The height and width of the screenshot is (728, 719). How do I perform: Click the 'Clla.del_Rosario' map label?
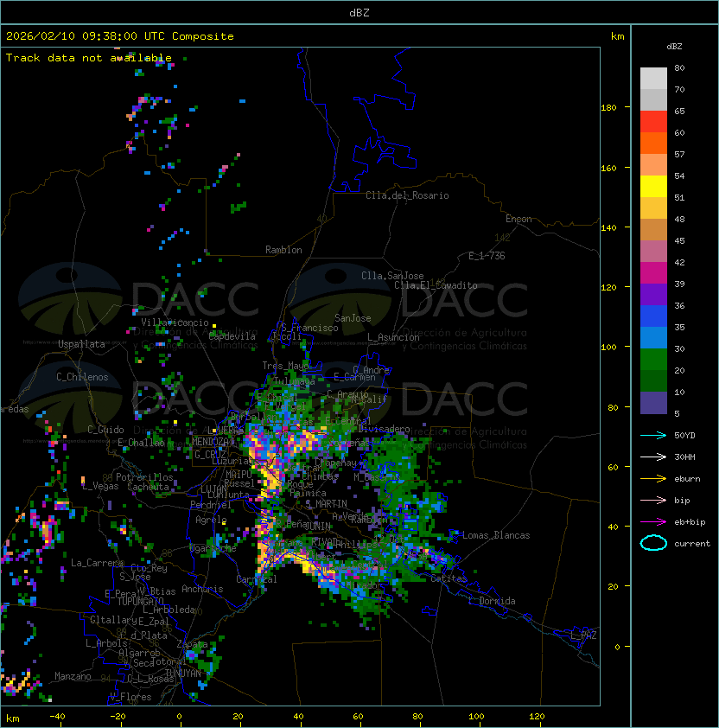coord(407,195)
